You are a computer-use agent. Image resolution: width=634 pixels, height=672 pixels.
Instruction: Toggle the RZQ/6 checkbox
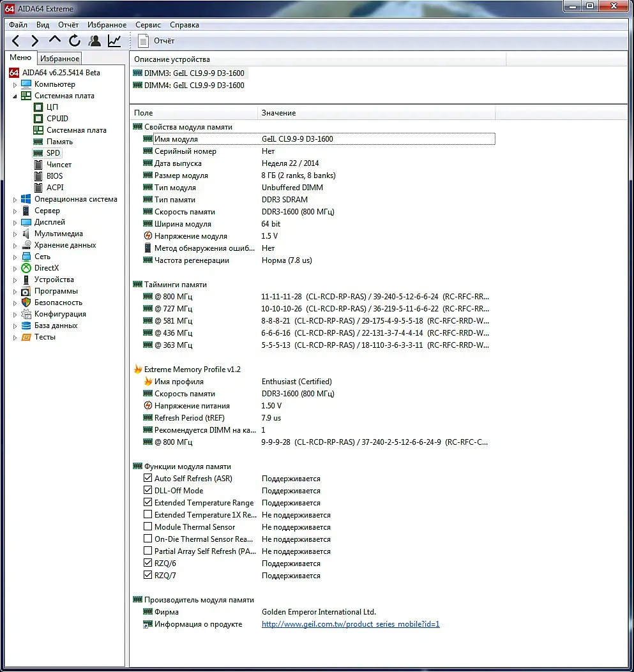pos(148,563)
